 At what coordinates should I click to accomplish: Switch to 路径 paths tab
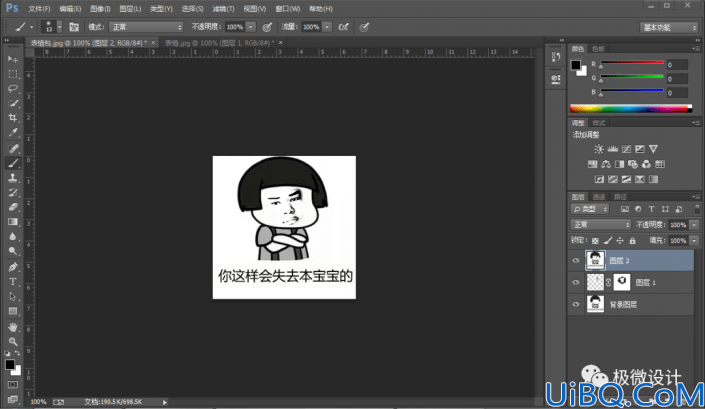[x=620, y=197]
